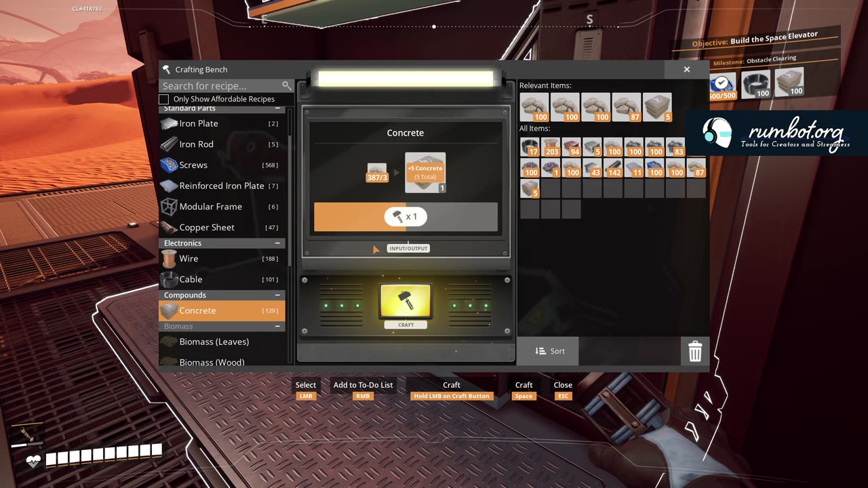Pick the blue Screws stack of 100

[x=654, y=168]
